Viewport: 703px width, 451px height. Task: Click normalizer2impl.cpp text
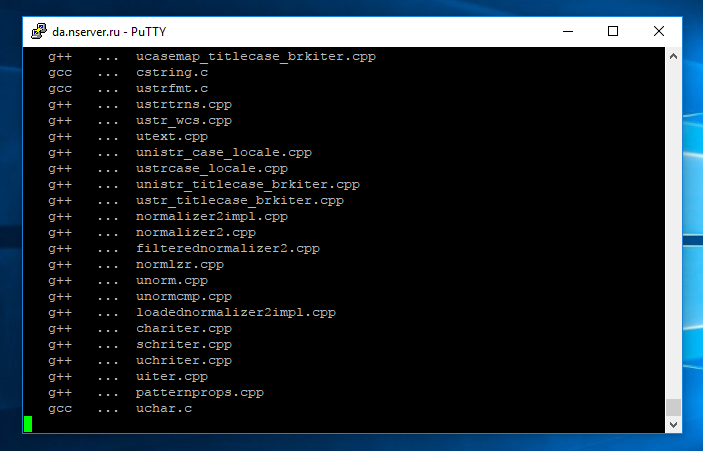tap(212, 217)
